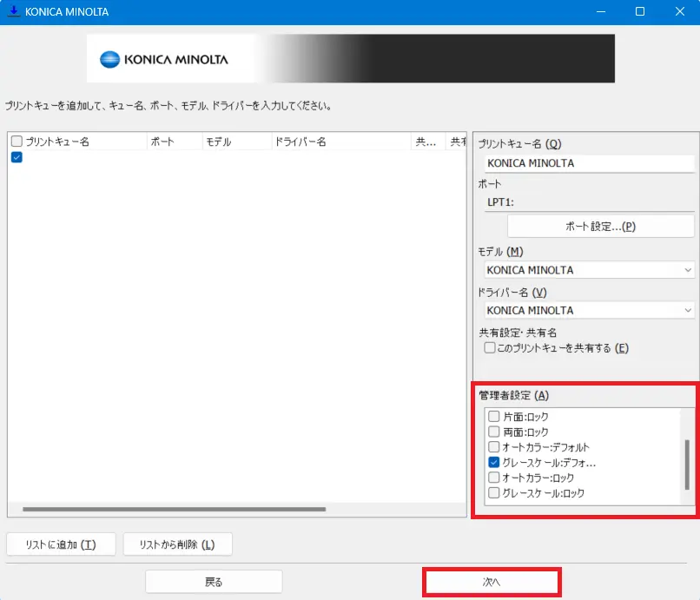Click the KONICA MINOLTA installer title bar icon

[x=14, y=12]
